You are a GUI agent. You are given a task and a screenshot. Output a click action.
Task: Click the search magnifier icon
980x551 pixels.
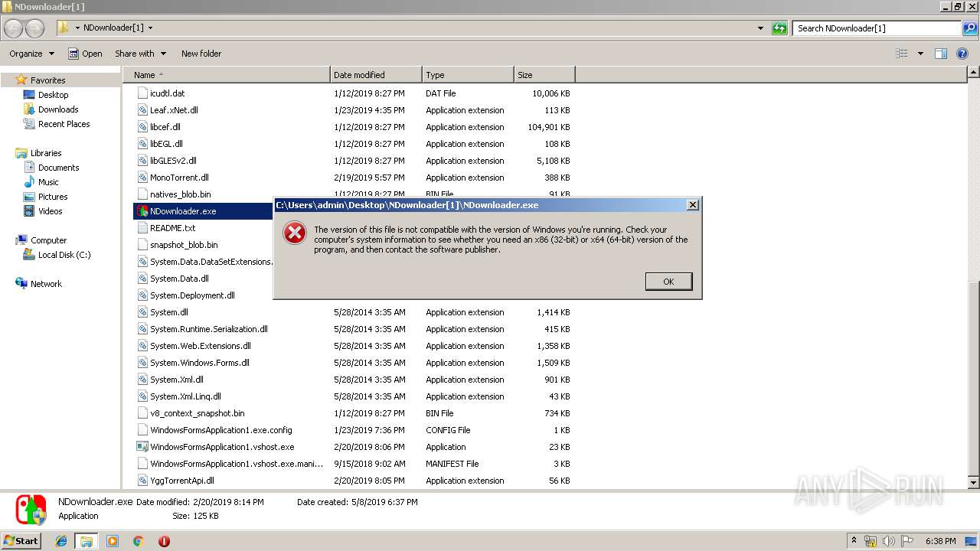tap(971, 28)
